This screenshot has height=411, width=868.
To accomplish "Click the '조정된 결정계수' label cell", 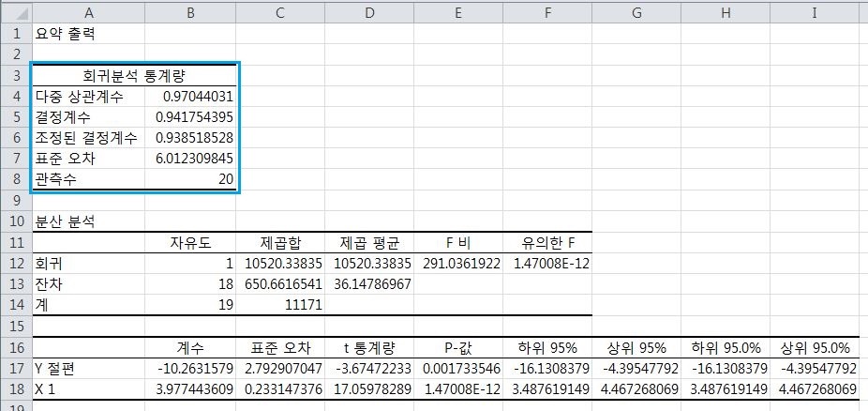I will [88, 137].
